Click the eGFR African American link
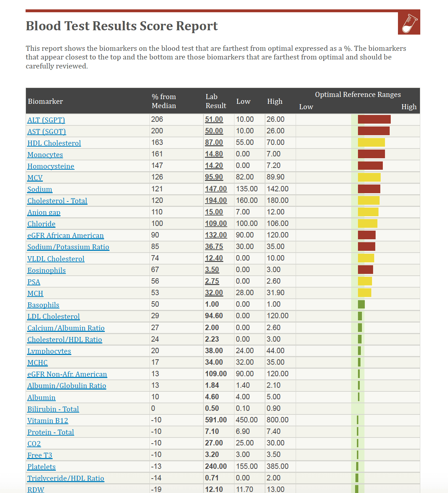448x493 pixels. coord(66,235)
